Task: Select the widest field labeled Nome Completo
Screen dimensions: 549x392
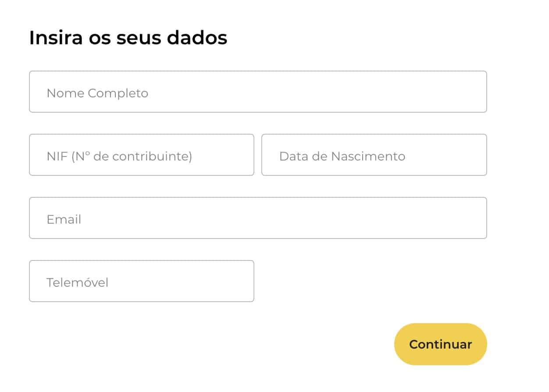Action: [258, 91]
